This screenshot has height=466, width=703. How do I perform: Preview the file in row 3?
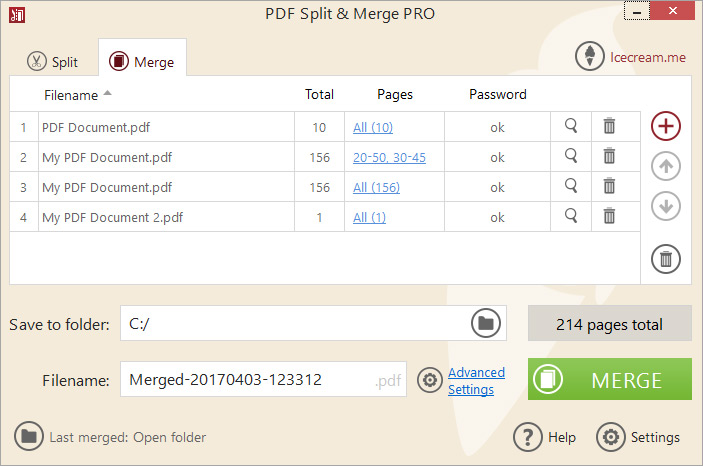(571, 186)
